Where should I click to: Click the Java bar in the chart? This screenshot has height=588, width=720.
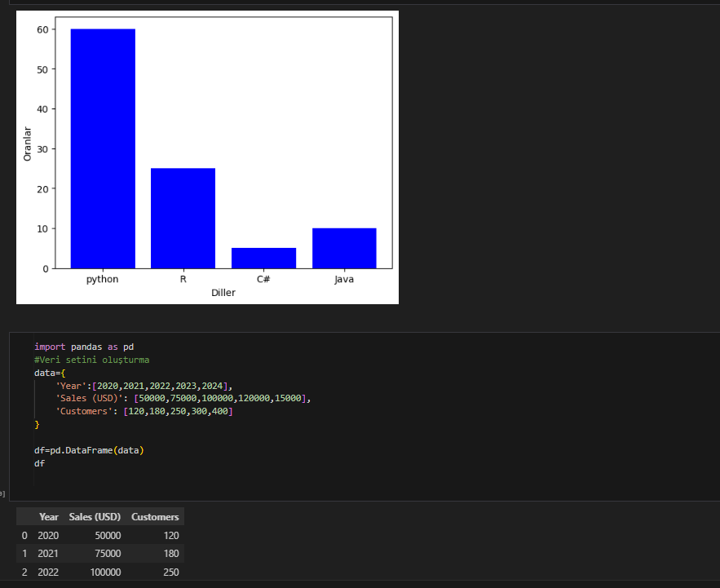click(x=343, y=248)
